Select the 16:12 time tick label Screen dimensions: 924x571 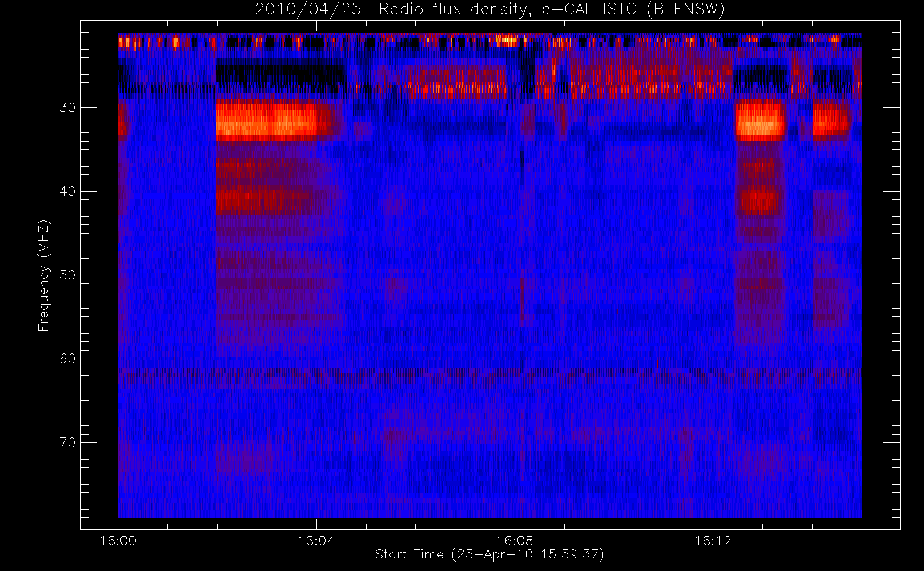(x=713, y=541)
